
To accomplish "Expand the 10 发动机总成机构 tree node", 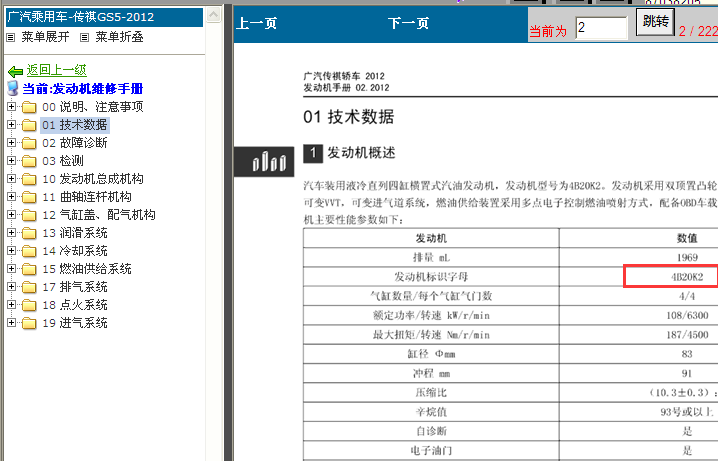I will click(11, 179).
